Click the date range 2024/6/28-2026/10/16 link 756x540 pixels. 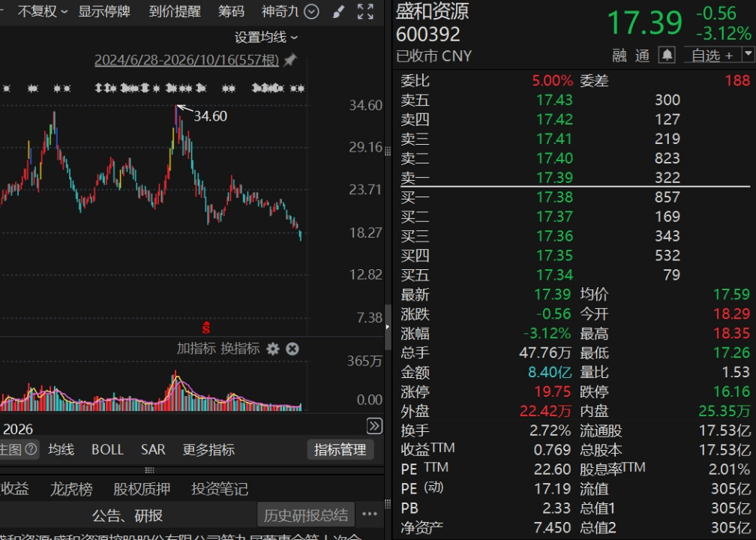187,60
